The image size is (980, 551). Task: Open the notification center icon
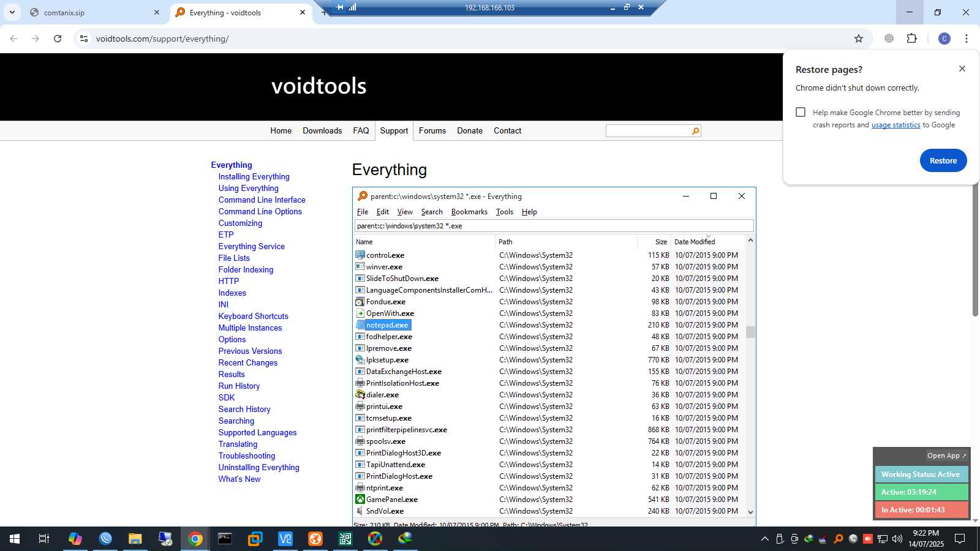(x=960, y=539)
